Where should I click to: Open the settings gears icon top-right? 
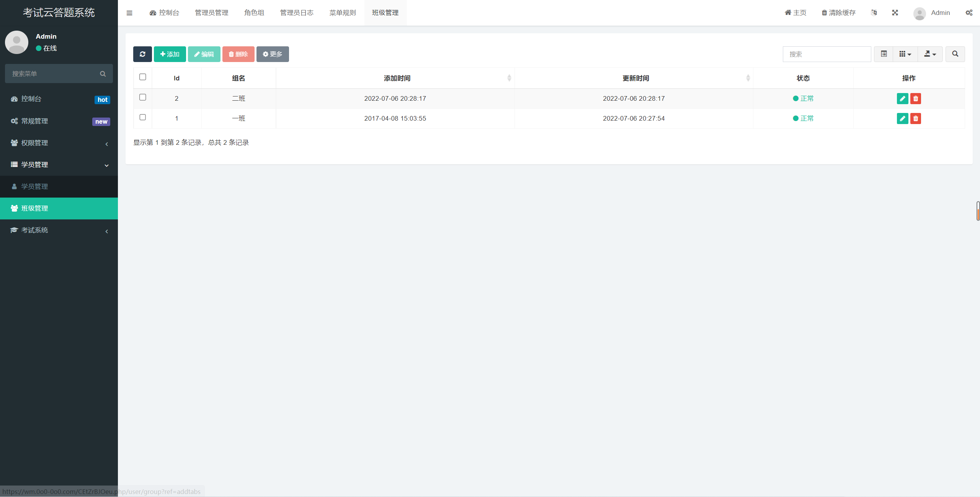click(969, 13)
